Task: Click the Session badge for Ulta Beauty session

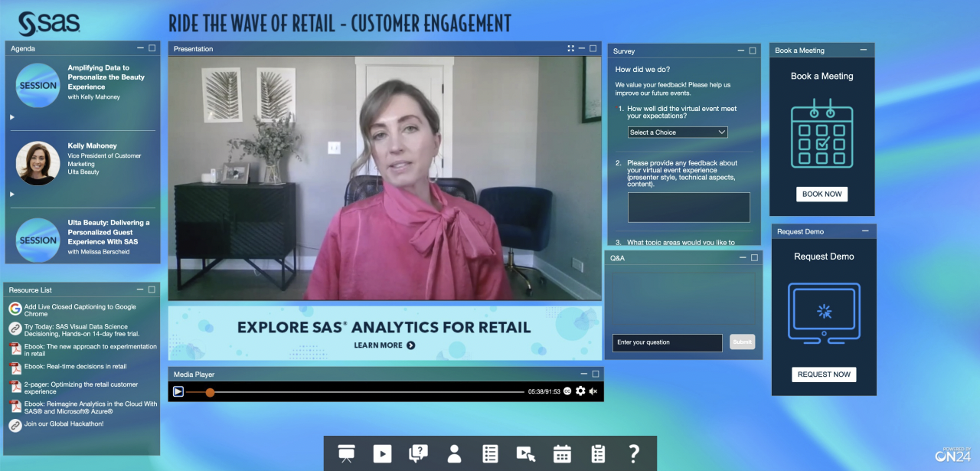Action: click(38, 240)
